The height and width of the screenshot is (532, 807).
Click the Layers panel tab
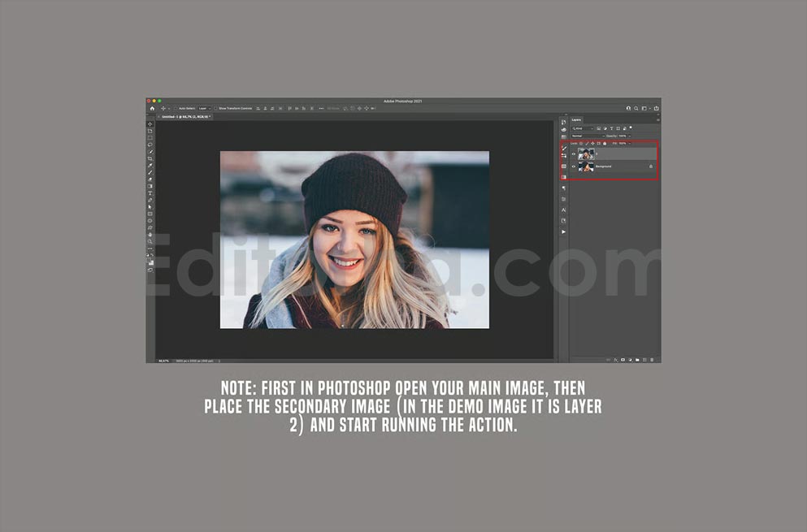[576, 120]
